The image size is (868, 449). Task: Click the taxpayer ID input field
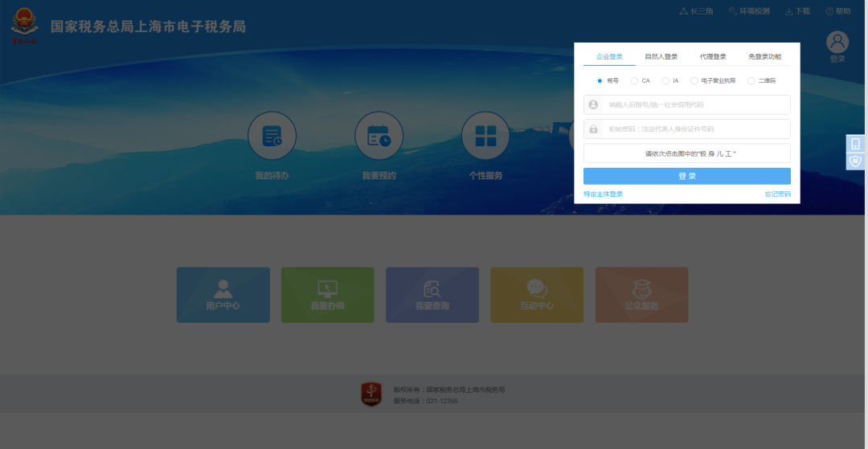pyautogui.click(x=695, y=104)
